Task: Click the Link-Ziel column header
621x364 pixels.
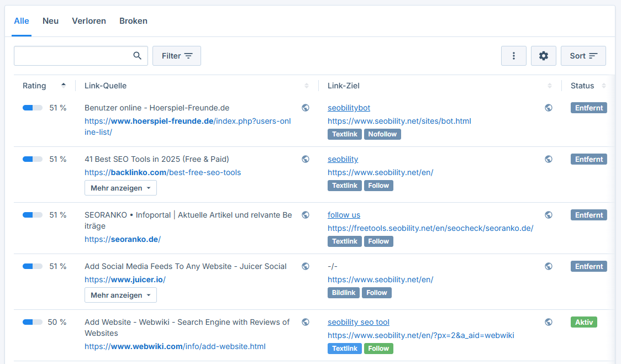Action: click(343, 86)
